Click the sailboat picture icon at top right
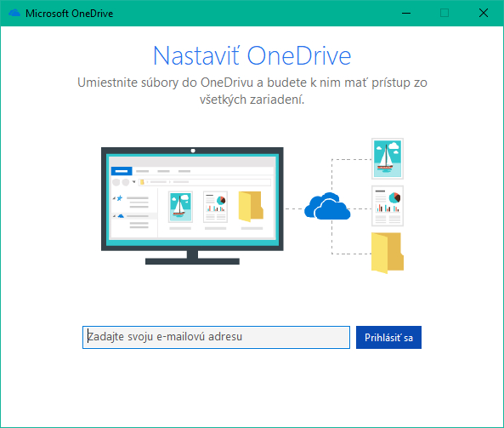The height and width of the screenshot is (428, 504). pyautogui.click(x=388, y=158)
